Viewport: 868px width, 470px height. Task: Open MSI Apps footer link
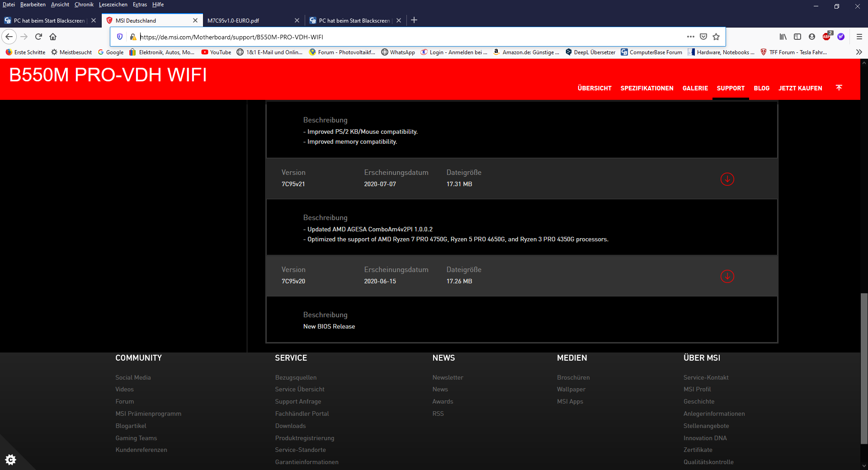[x=570, y=401]
